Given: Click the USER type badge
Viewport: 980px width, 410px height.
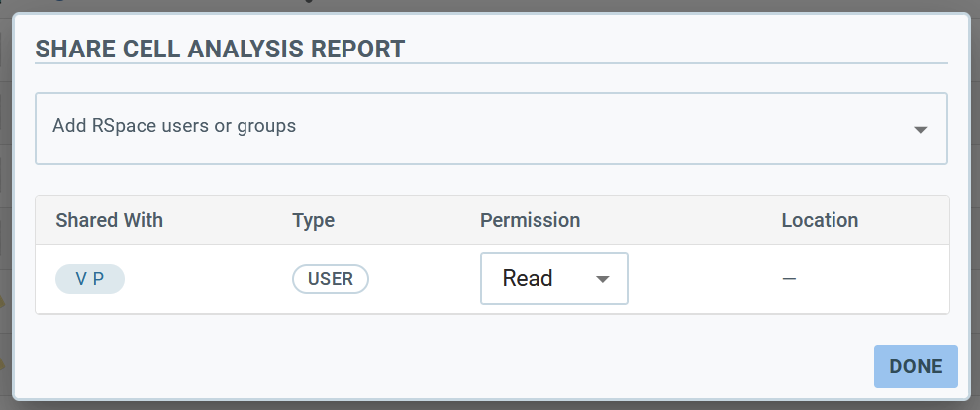Looking at the screenshot, I should click(x=331, y=279).
